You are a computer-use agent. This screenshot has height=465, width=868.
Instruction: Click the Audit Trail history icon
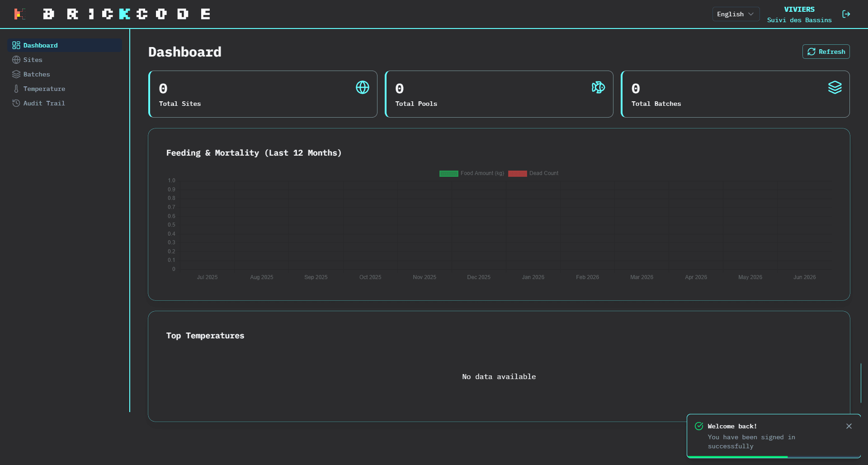tap(16, 103)
